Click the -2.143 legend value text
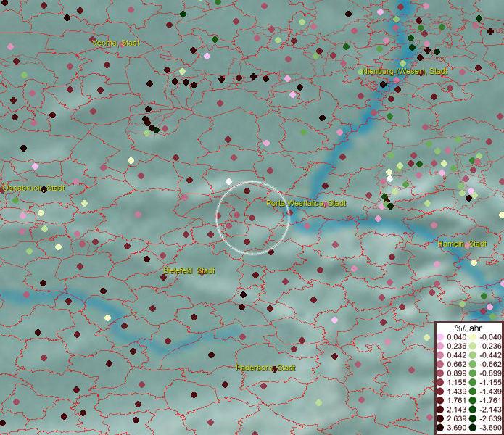The width and height of the screenshot is (504, 435). [x=490, y=410]
